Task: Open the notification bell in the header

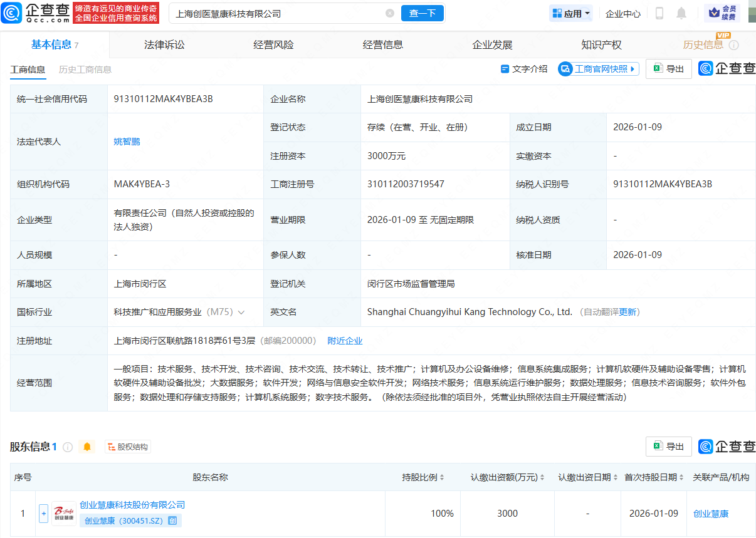Action: (681, 13)
